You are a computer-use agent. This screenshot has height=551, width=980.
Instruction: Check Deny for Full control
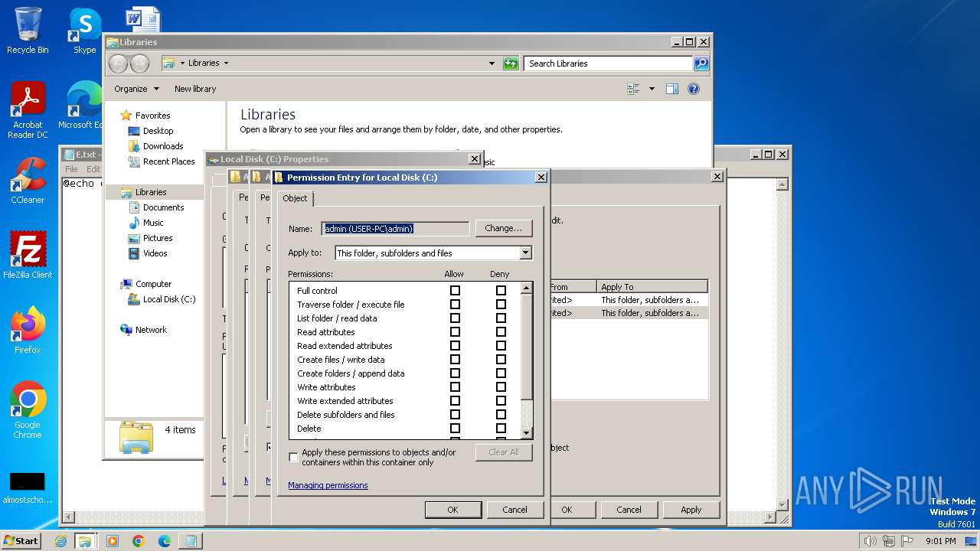(501, 291)
